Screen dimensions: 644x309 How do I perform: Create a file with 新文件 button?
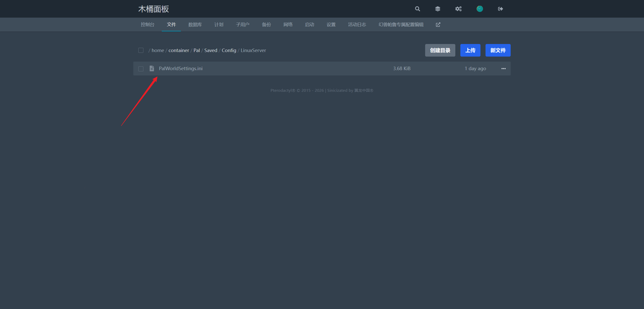(498, 50)
